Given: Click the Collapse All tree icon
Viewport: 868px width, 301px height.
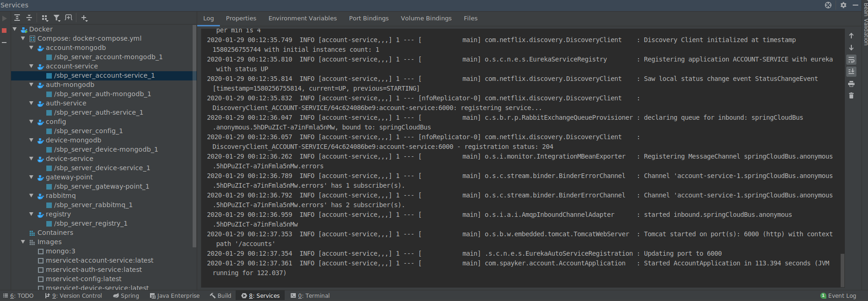Looking at the screenshot, I should (x=29, y=18).
